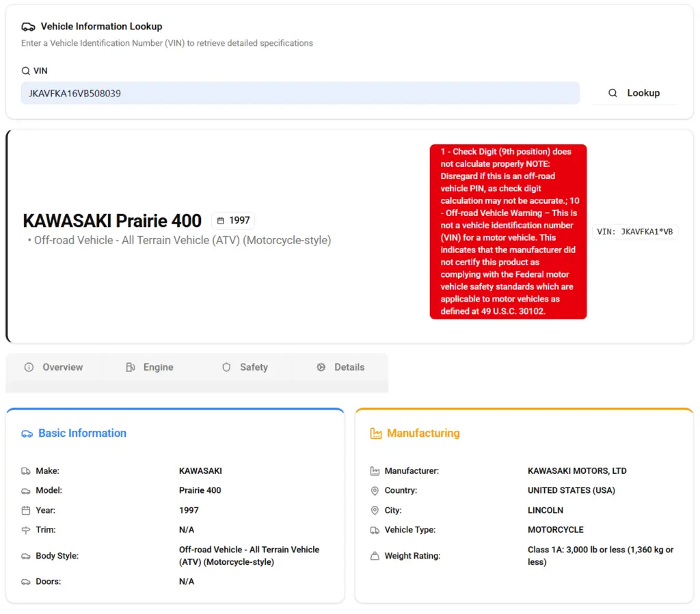Click the factory icon beside Manufacturing heading
The width and height of the screenshot is (700, 614).
[375, 433]
